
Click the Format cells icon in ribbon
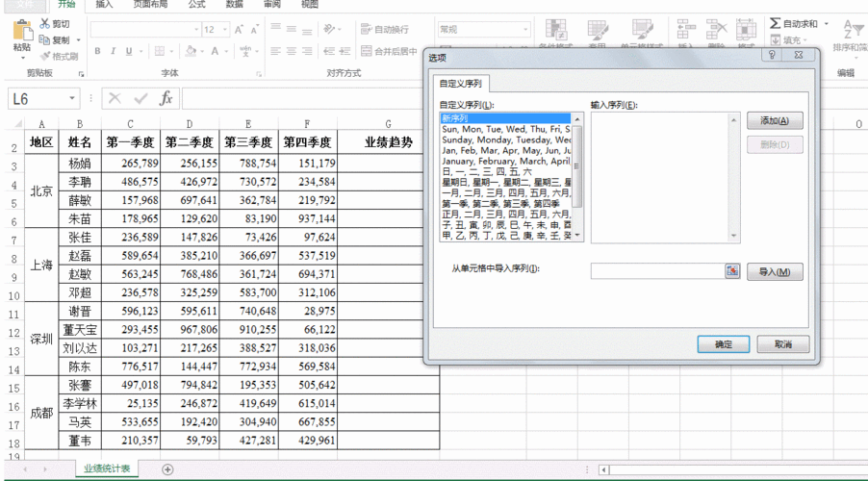(746, 30)
